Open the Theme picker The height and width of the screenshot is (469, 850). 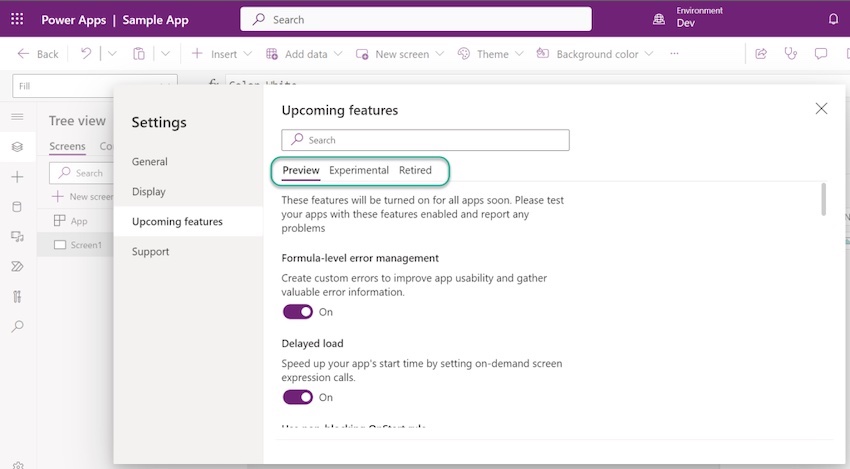[x=483, y=54]
